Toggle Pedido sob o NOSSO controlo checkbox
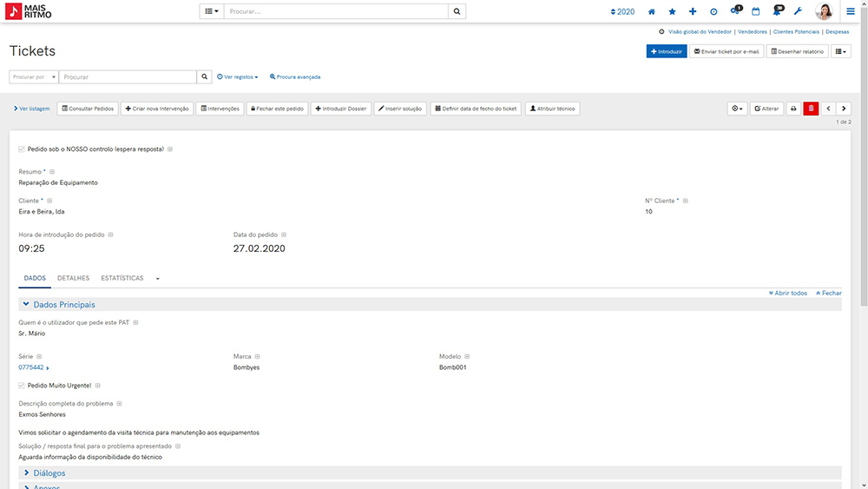This screenshot has height=489, width=868. click(22, 149)
